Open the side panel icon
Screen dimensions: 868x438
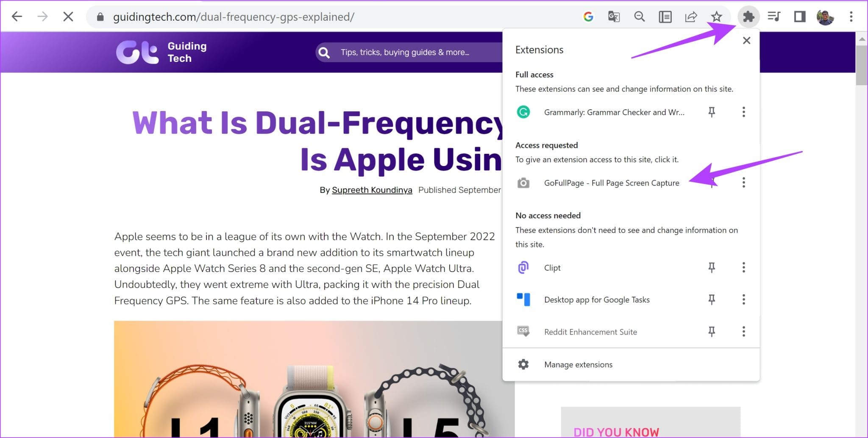pos(800,17)
